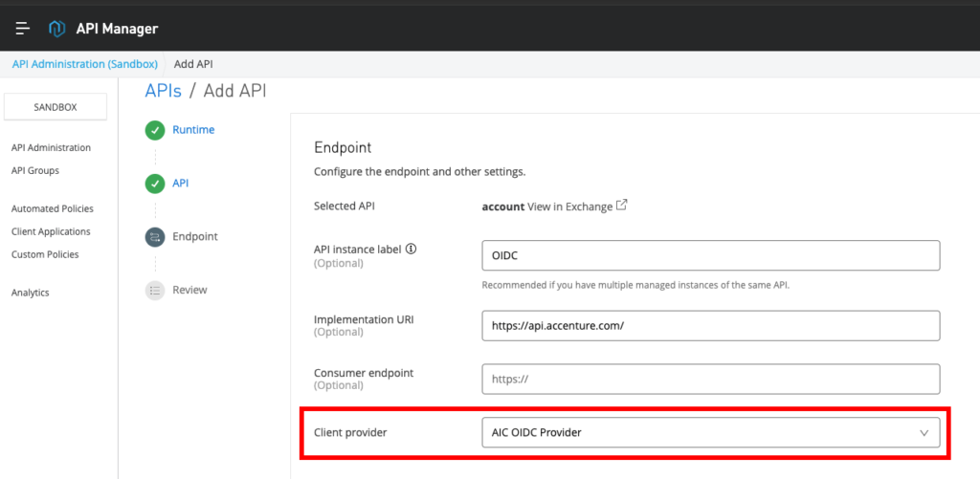Go to Automated Policies

(53, 208)
